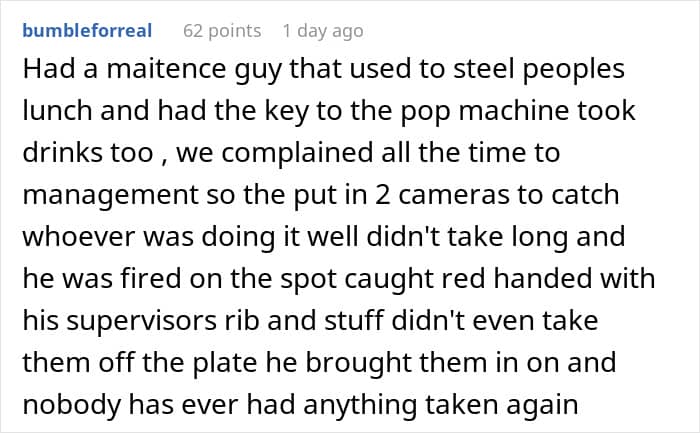Click the word lunch in second line
Image resolution: width=700 pixels, height=433 pixels.
pyautogui.click(x=58, y=111)
